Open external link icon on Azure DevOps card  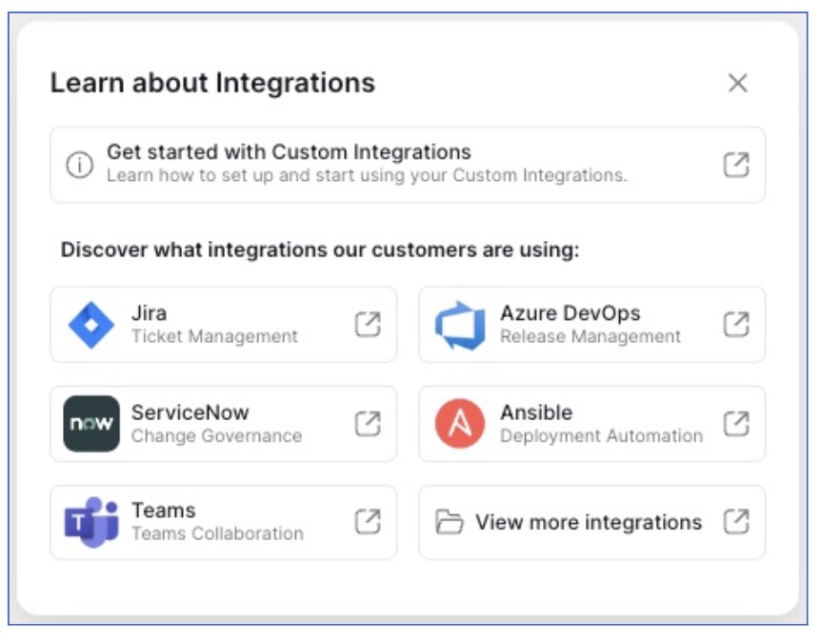735,324
